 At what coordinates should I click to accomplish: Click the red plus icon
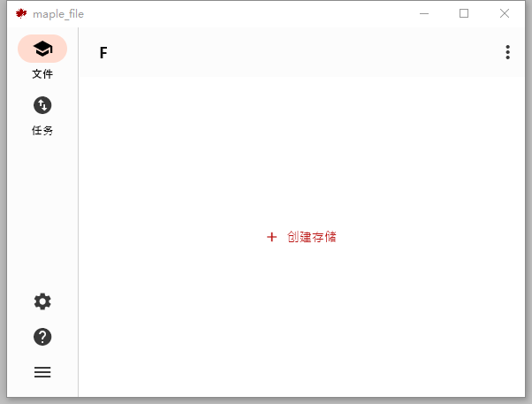click(271, 237)
